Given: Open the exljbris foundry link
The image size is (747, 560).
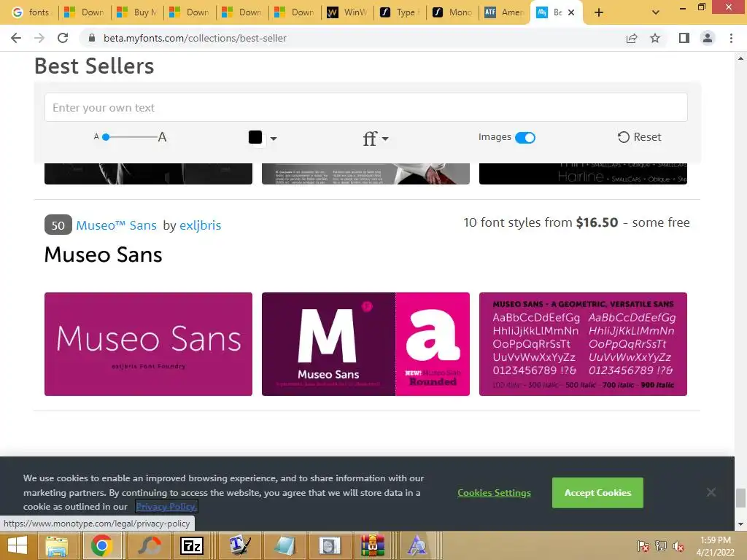Looking at the screenshot, I should point(200,225).
